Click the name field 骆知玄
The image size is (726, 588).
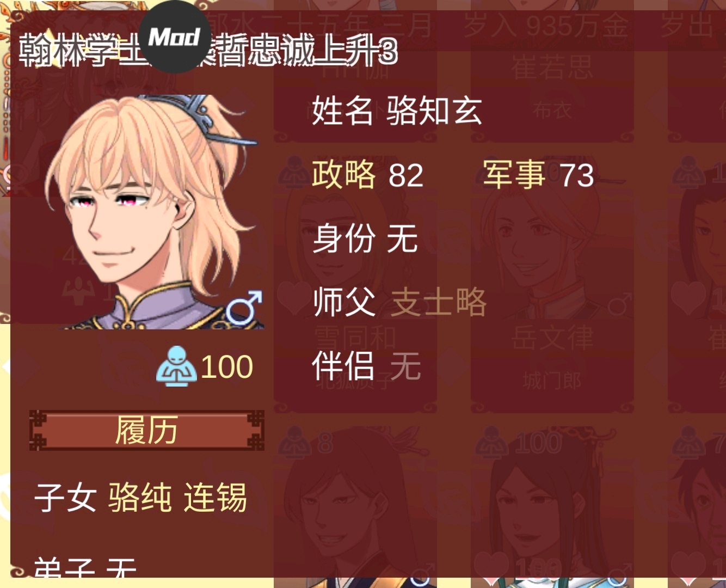pos(397,111)
